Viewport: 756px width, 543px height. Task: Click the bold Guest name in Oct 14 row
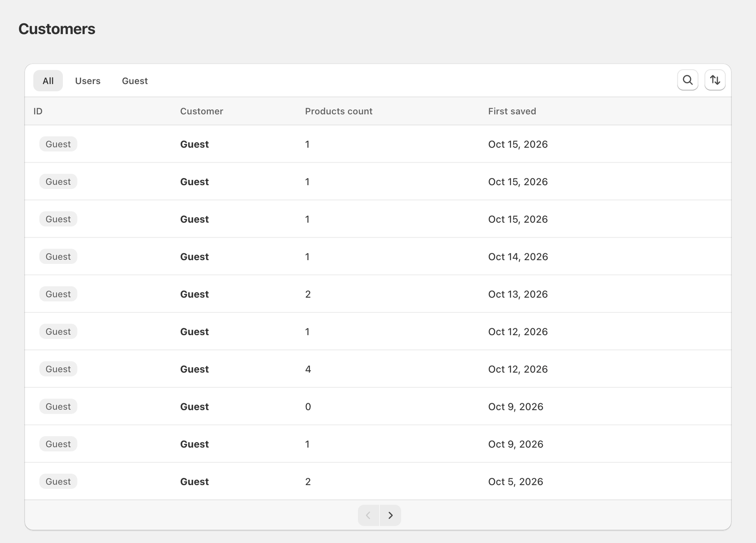[195, 257]
